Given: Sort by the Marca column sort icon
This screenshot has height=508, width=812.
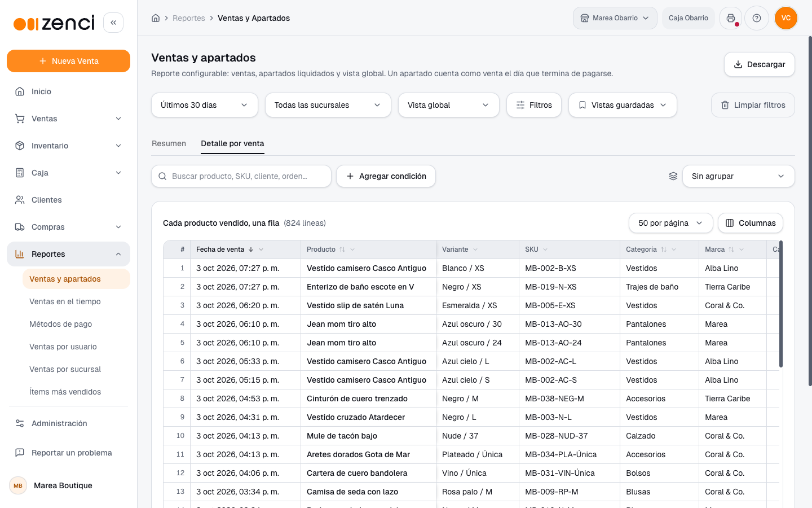Looking at the screenshot, I should [x=731, y=249].
